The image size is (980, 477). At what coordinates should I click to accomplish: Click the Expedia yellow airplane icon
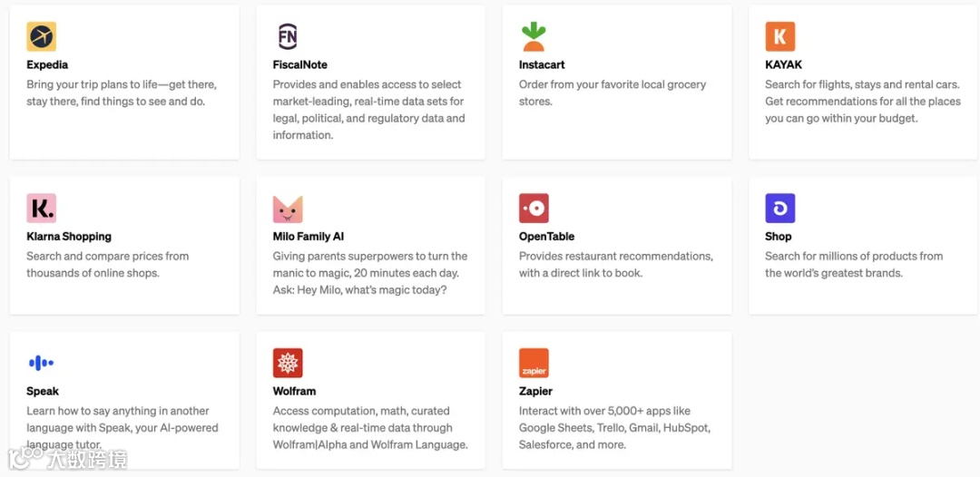coord(41,36)
